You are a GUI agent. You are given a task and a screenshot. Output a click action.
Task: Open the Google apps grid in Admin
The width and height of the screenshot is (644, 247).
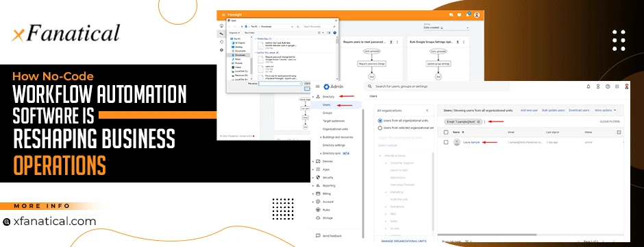point(617,86)
